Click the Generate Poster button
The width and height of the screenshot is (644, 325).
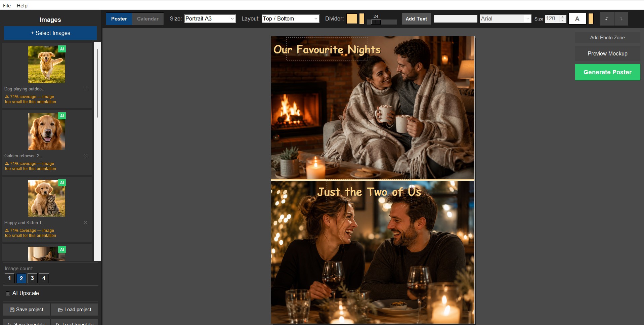(x=607, y=72)
